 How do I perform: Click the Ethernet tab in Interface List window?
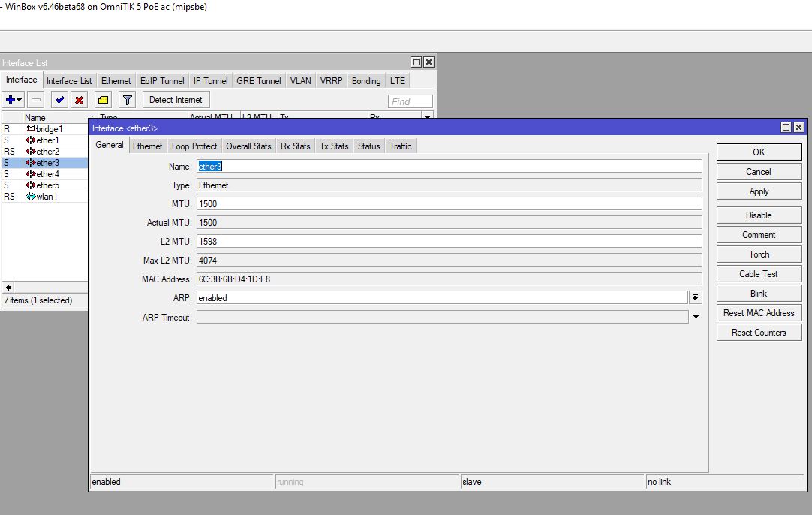pos(116,81)
